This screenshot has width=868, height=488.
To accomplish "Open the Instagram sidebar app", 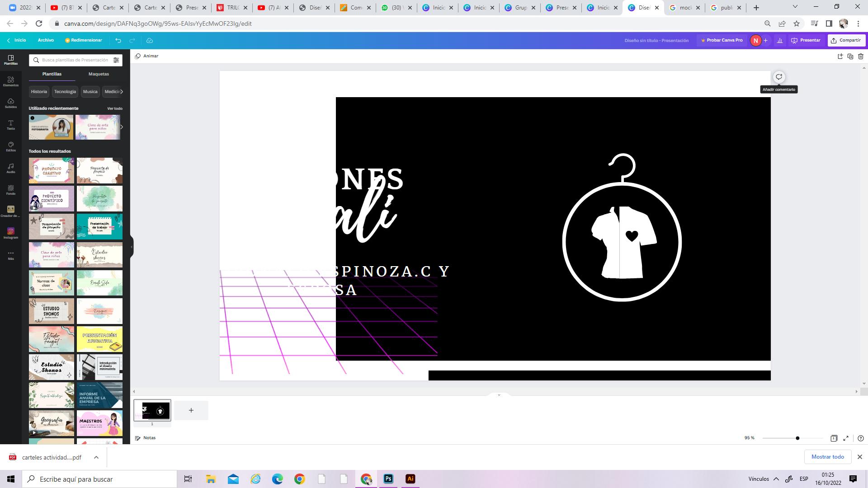I will click(11, 233).
